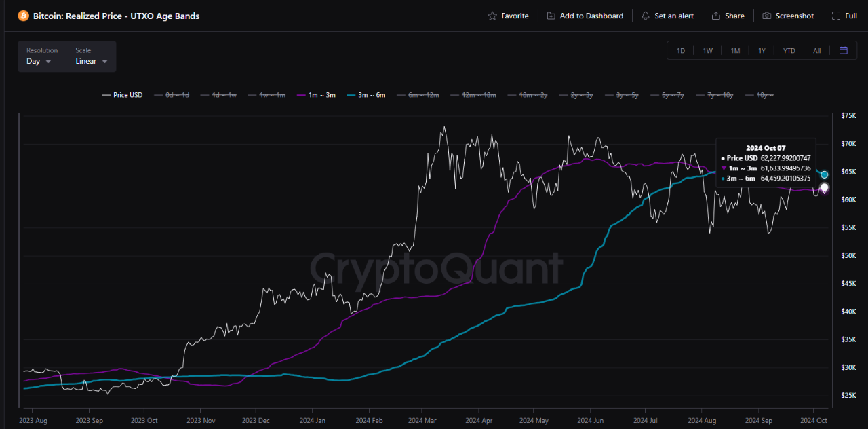The image size is (868, 429).
Task: Switch to the 1Y time range tab
Action: click(762, 50)
